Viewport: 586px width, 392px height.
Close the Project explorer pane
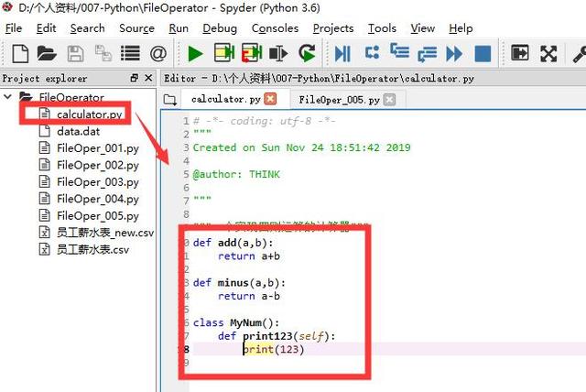point(148,78)
